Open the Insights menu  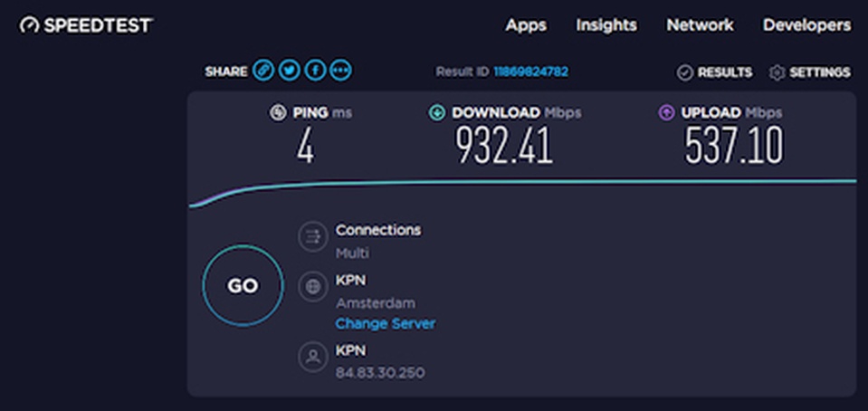[x=606, y=25]
